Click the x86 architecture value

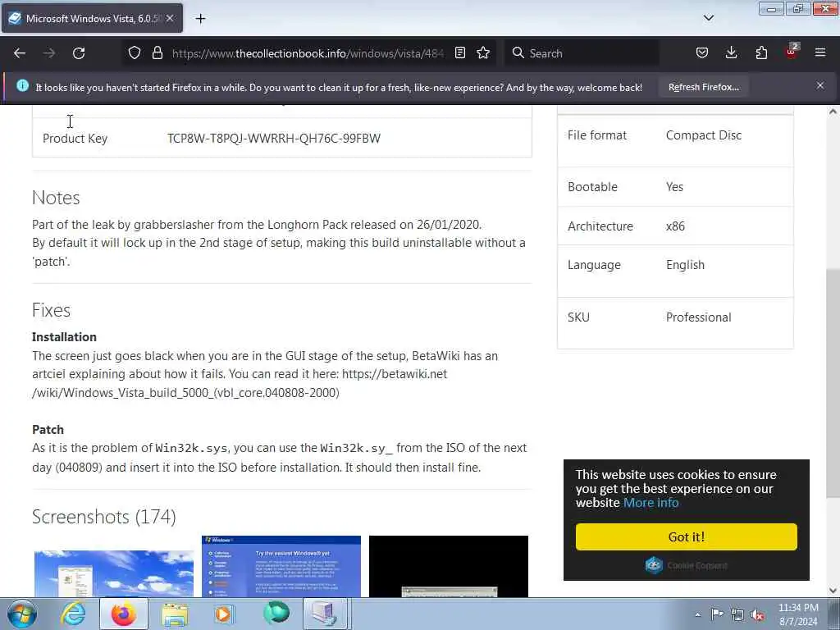(675, 226)
